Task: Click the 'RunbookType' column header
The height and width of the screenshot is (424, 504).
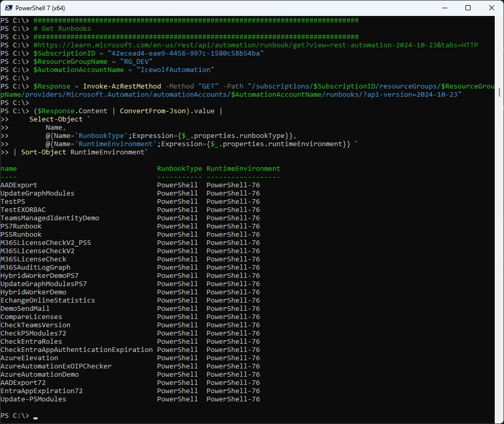Action: click(179, 169)
